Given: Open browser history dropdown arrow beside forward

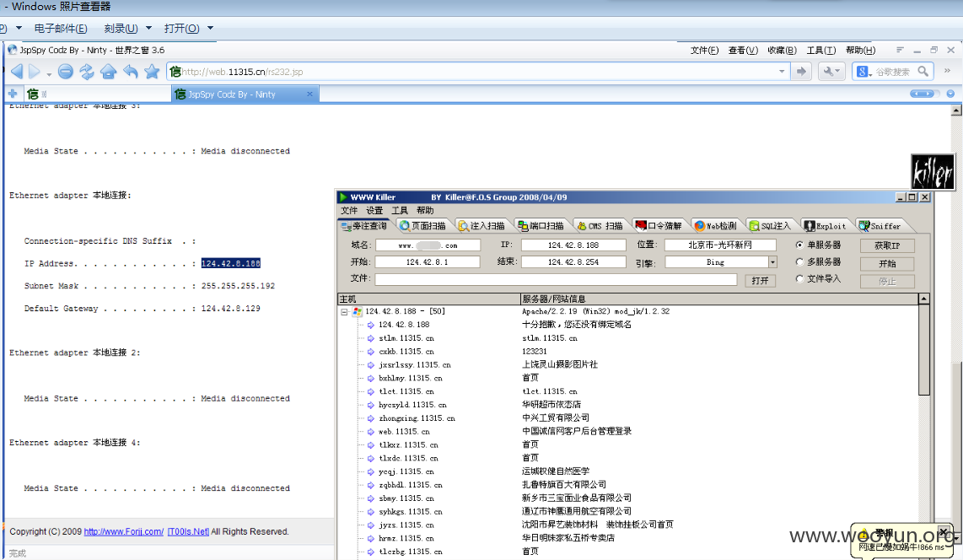Looking at the screenshot, I should [49, 75].
